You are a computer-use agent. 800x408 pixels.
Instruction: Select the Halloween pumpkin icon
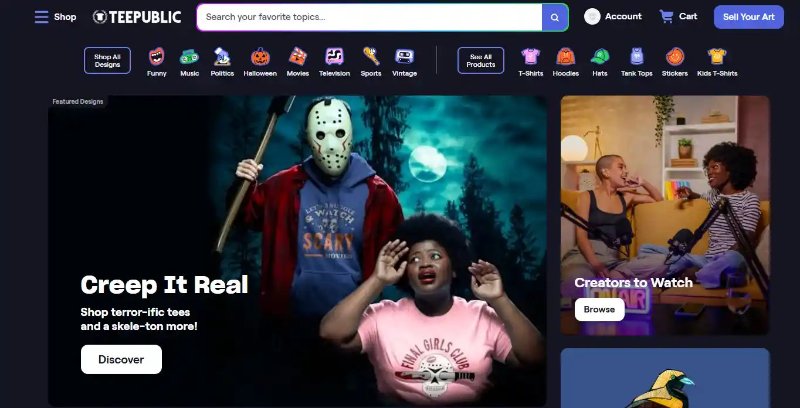point(260,56)
